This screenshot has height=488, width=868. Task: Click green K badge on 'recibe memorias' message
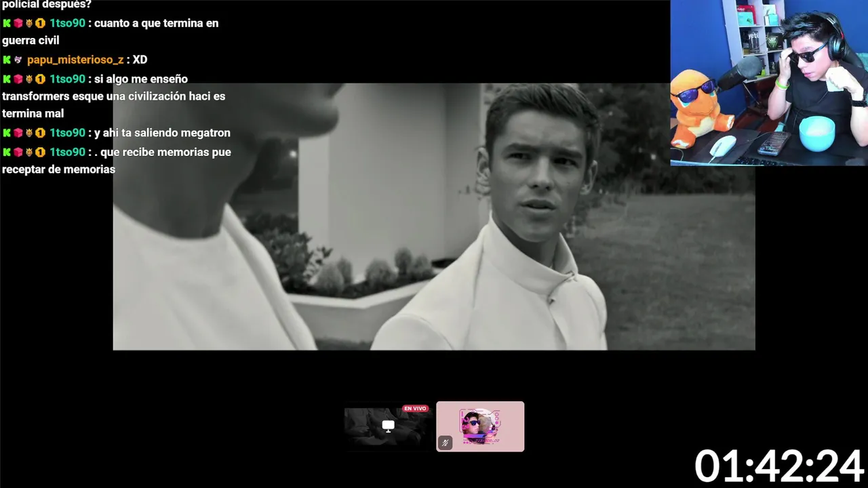click(x=7, y=152)
